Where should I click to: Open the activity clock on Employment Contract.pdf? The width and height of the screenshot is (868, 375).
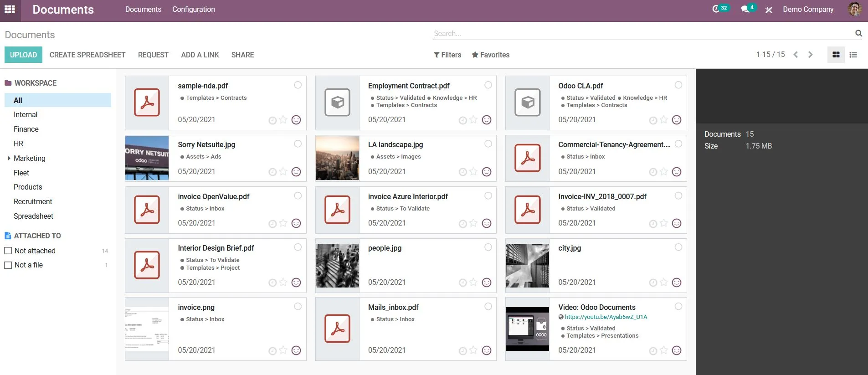(462, 120)
